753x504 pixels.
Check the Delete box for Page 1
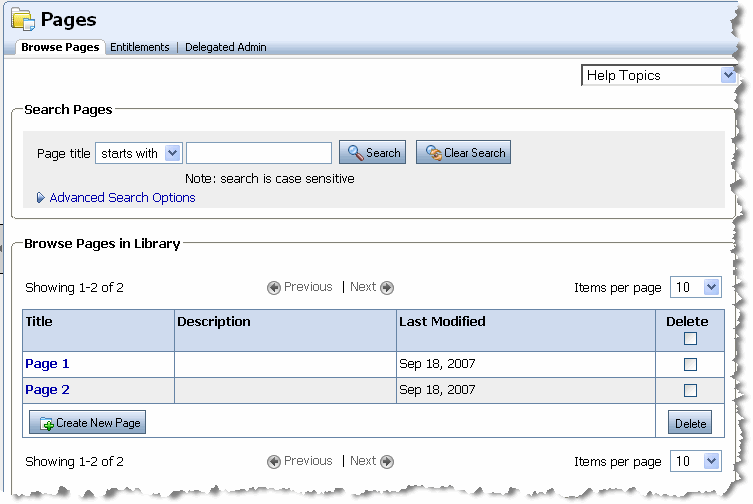[690, 364]
